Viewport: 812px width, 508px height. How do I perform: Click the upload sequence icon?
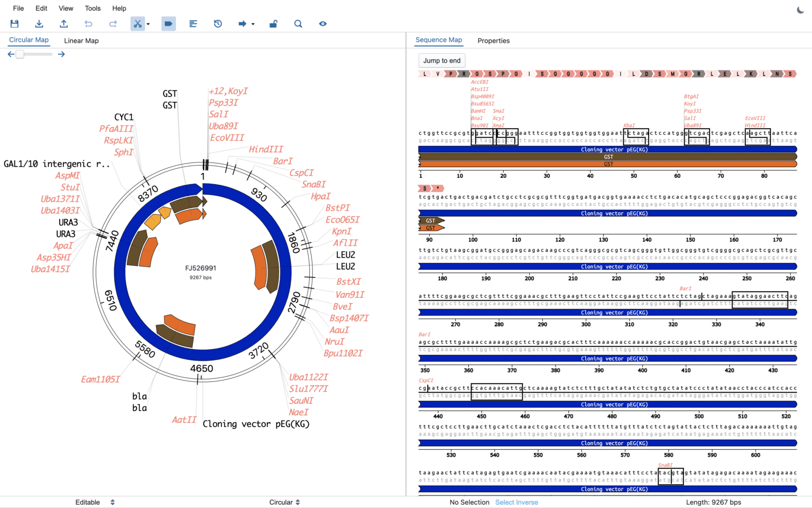click(x=63, y=23)
